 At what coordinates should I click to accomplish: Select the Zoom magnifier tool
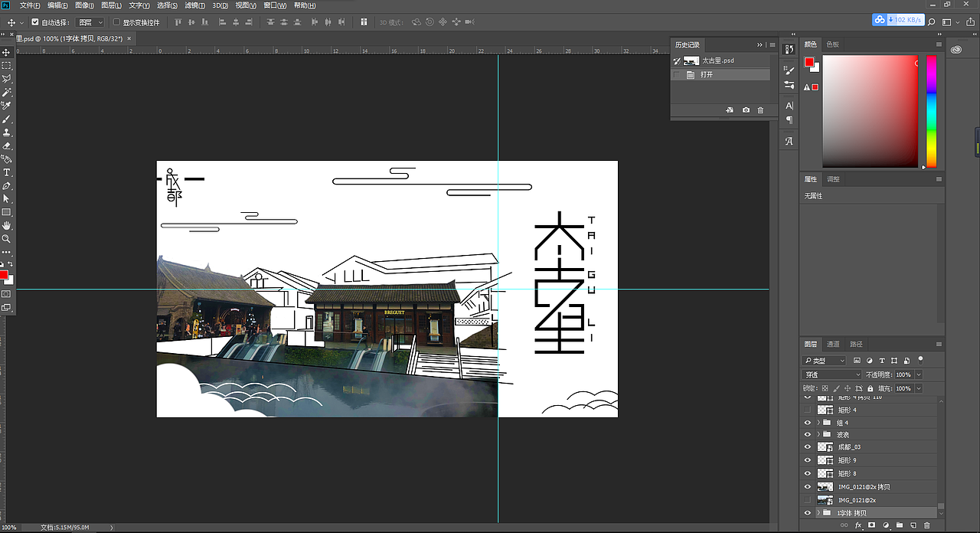pyautogui.click(x=7, y=239)
